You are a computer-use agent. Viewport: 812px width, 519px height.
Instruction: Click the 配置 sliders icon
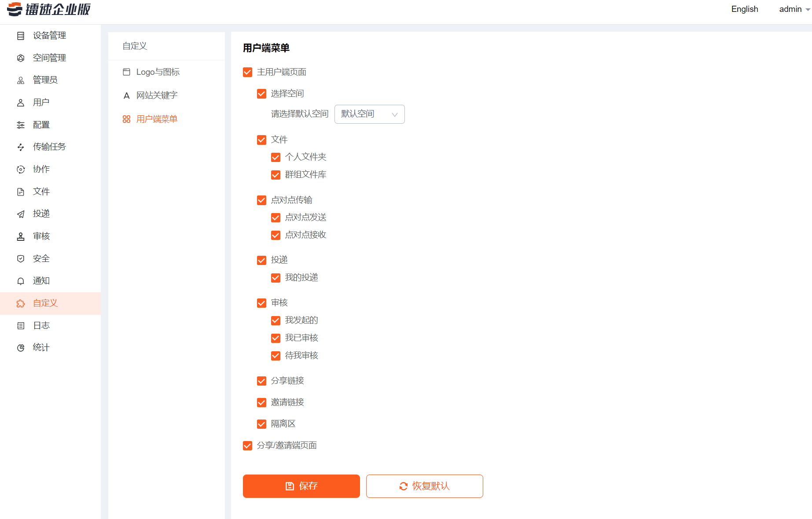tap(21, 125)
